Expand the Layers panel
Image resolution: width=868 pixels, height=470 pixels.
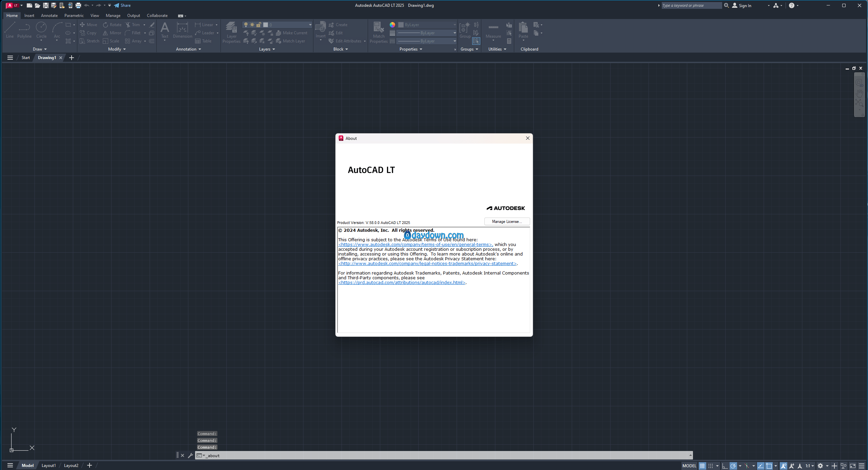(267, 49)
